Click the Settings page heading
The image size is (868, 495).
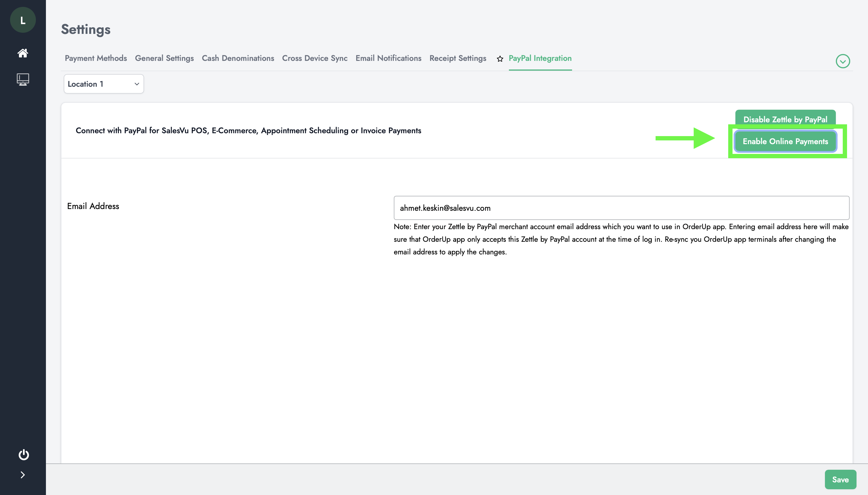(86, 30)
